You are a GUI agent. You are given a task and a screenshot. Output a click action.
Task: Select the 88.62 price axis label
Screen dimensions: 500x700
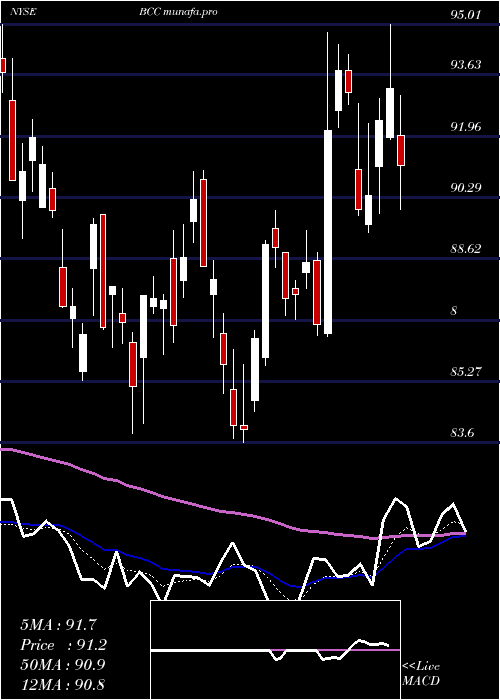[x=465, y=249]
